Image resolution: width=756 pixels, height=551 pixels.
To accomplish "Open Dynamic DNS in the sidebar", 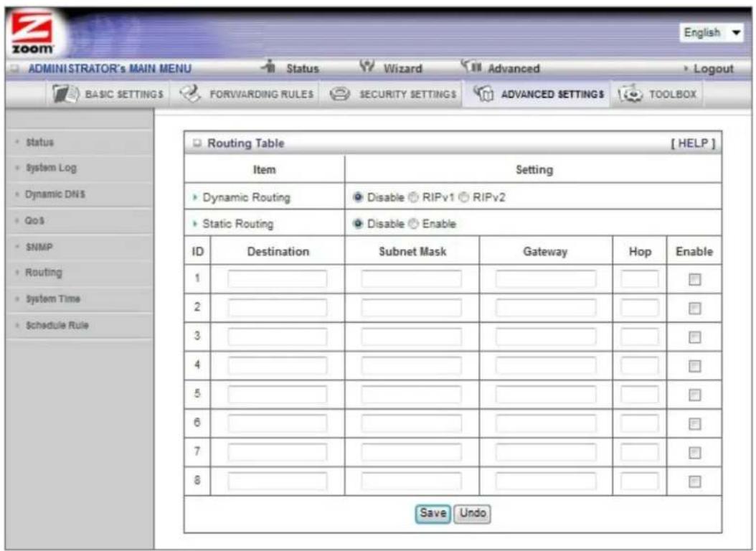I will 55,194.
